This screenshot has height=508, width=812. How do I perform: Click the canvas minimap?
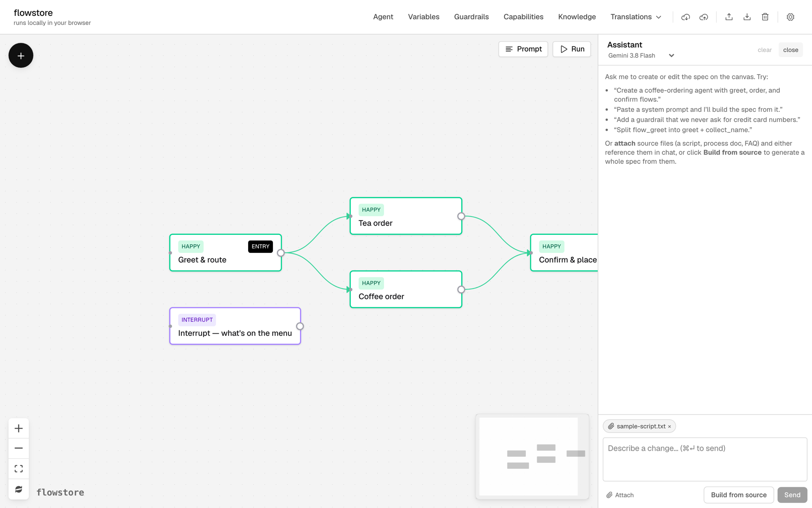pos(532,456)
